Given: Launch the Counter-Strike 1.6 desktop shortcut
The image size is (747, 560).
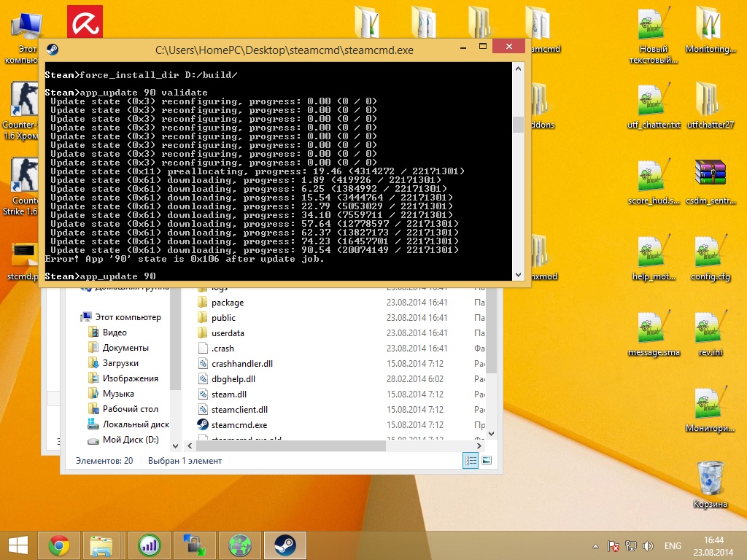Looking at the screenshot, I should point(23,187).
